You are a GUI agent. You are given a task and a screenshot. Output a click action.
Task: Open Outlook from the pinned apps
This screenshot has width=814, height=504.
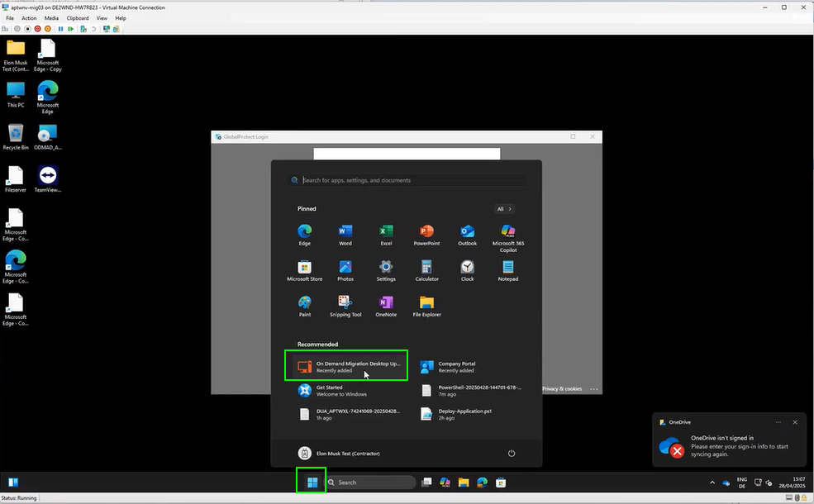click(x=467, y=235)
